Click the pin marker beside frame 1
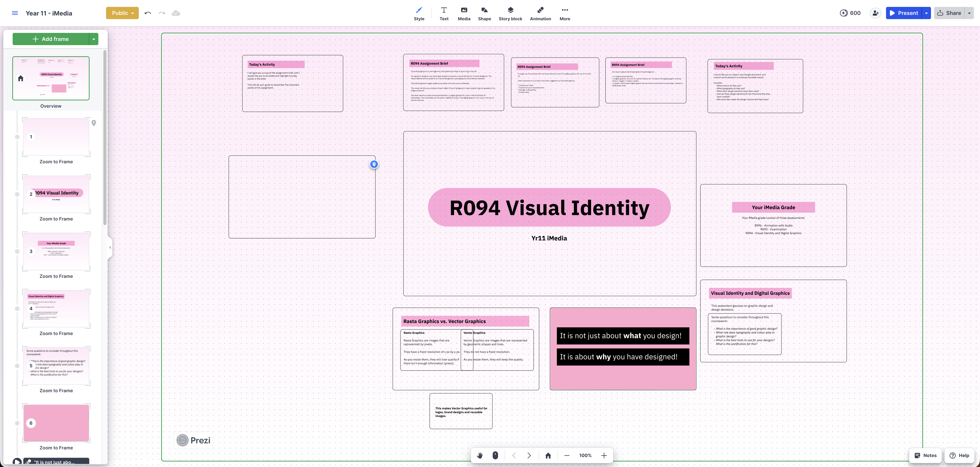 [x=94, y=123]
